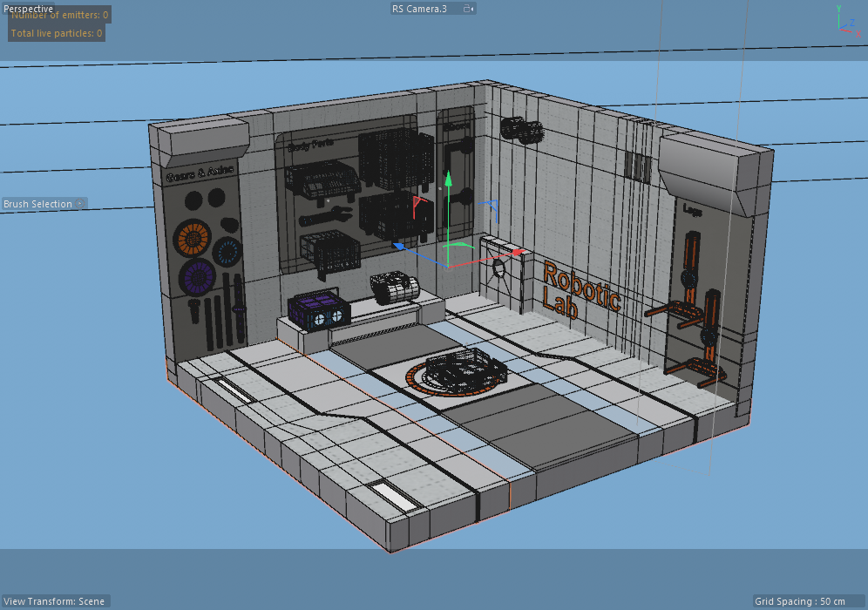
Task: Click the Brush Selection circular state icon
Action: point(79,203)
